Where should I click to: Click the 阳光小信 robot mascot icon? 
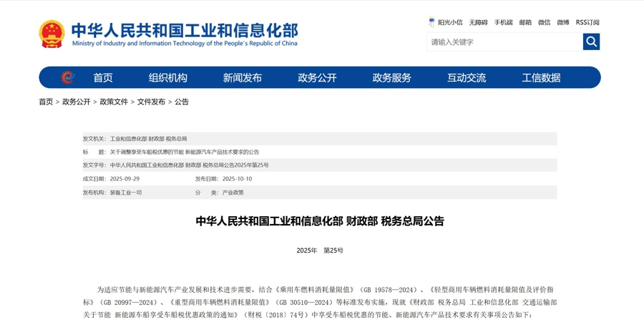(431, 22)
